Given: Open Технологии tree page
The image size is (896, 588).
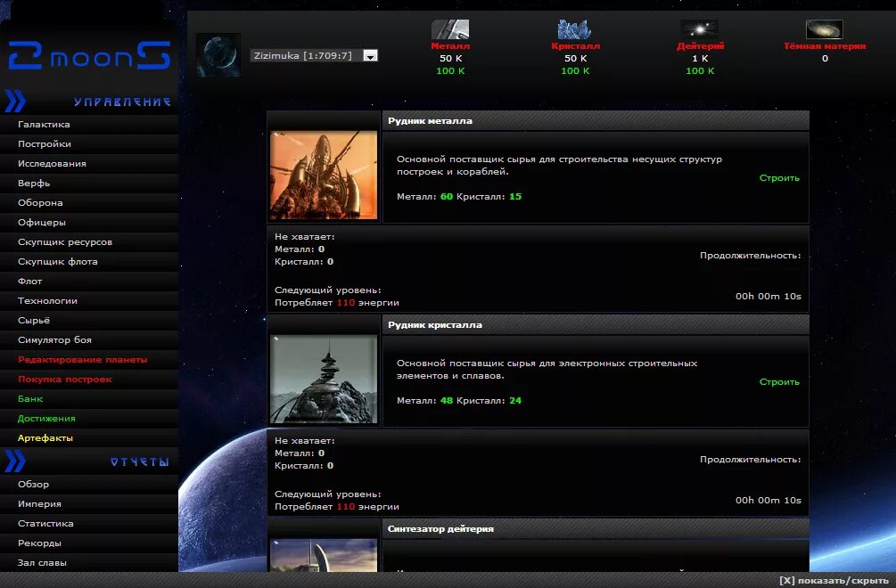Looking at the screenshot, I should coord(47,301).
